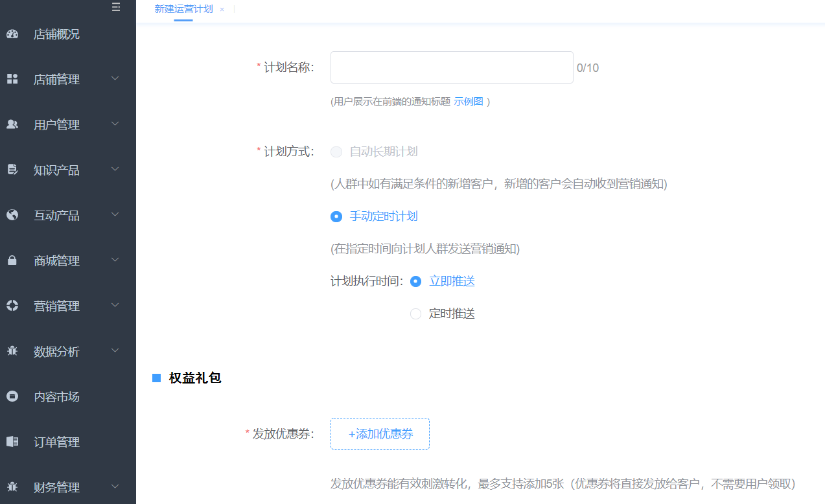825x504 pixels.
Task: Expand the 财务管理 submenu arrow
Action: coord(115,487)
